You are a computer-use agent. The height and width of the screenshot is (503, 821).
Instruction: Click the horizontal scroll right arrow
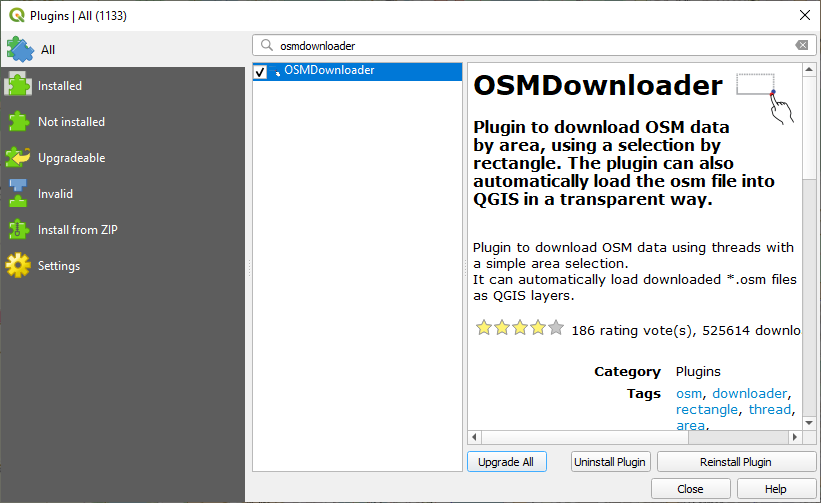(x=795, y=437)
